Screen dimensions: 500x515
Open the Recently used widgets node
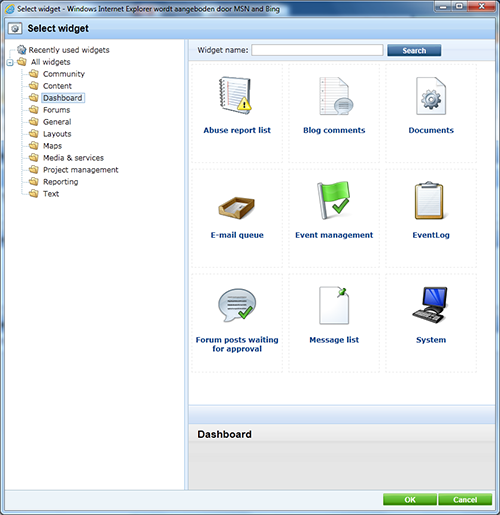pos(69,50)
